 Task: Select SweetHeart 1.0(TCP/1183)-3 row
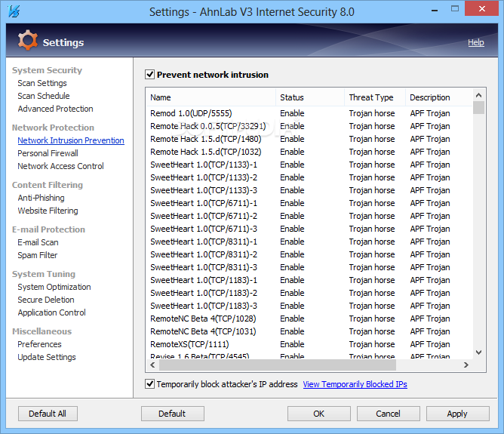pyautogui.click(x=309, y=306)
